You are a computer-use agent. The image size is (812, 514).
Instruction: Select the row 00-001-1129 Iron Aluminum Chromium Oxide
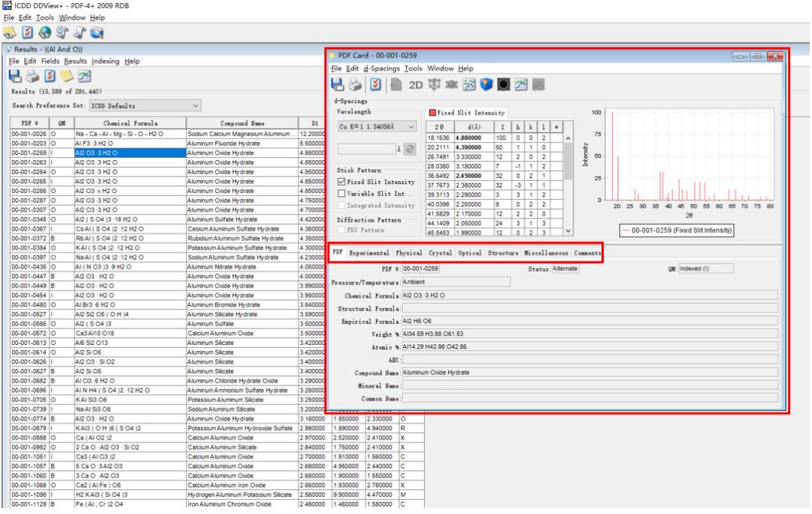pos(217,504)
